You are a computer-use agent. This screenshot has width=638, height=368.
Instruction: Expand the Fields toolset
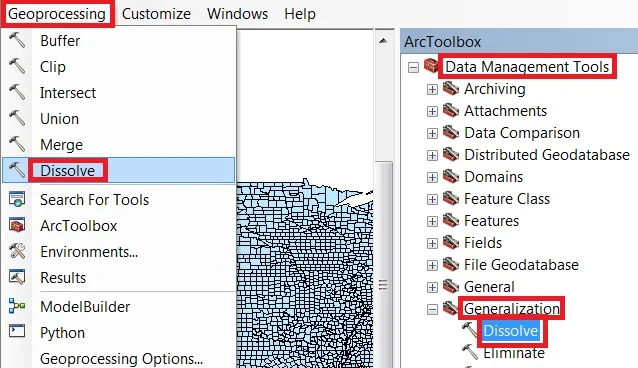click(x=432, y=243)
